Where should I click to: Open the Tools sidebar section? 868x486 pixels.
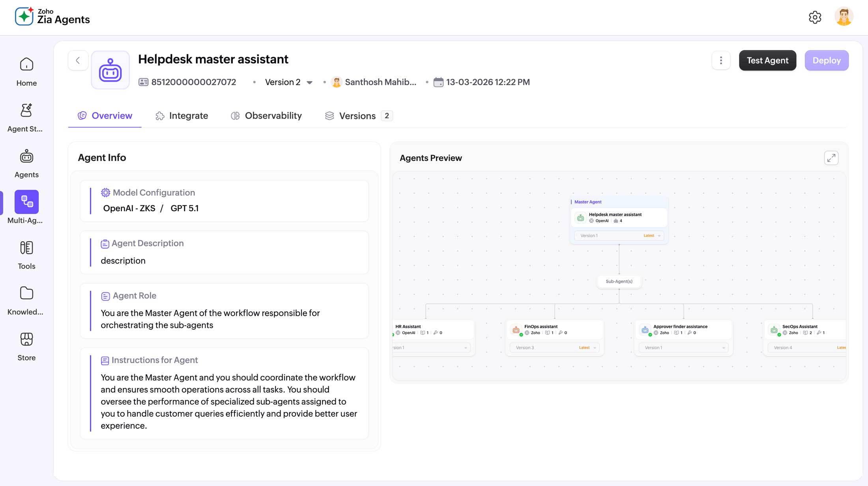pos(26,248)
